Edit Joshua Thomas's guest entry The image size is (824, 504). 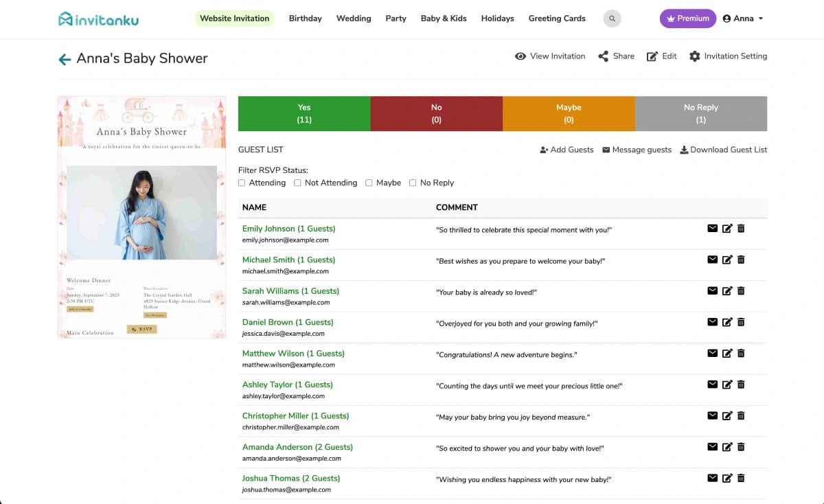point(727,478)
